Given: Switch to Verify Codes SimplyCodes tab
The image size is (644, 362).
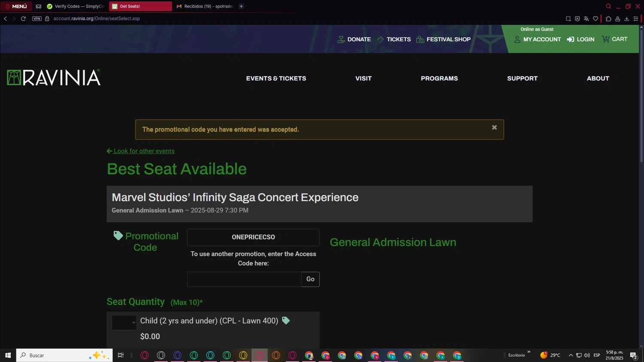Looking at the screenshot, I should pyautogui.click(x=76, y=6).
